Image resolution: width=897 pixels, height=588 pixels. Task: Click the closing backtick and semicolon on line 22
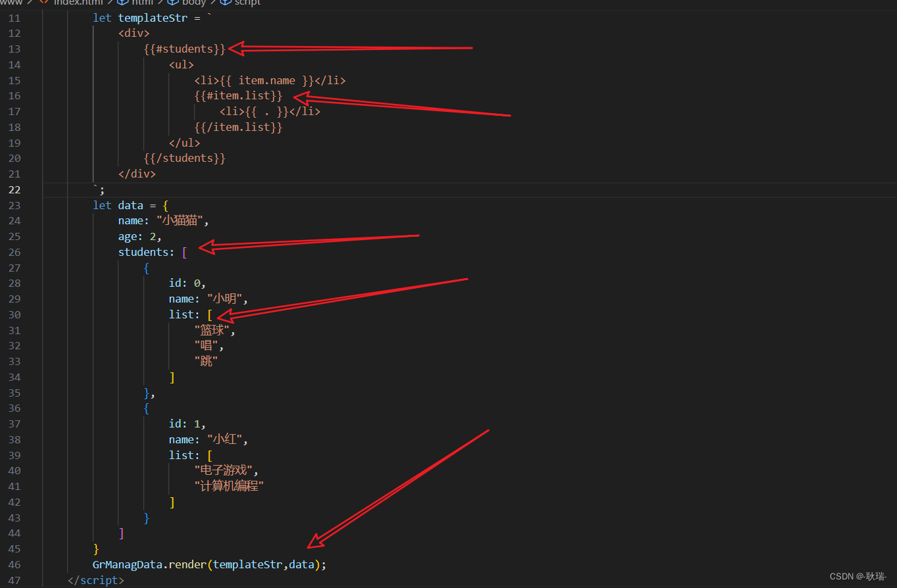click(99, 189)
